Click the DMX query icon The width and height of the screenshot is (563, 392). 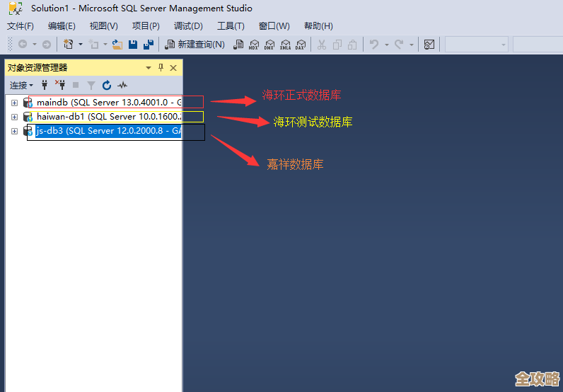pyautogui.click(x=269, y=45)
